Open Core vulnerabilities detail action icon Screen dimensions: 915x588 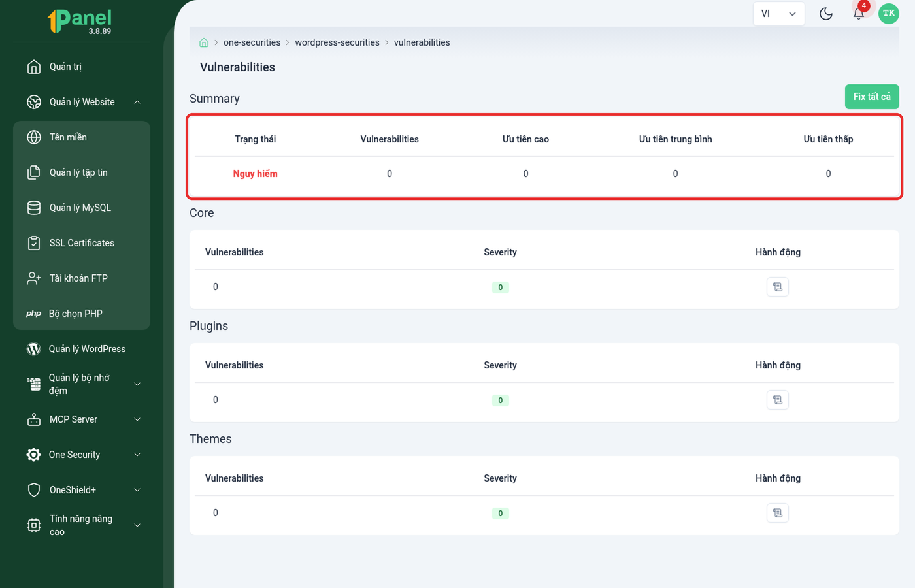tap(778, 287)
